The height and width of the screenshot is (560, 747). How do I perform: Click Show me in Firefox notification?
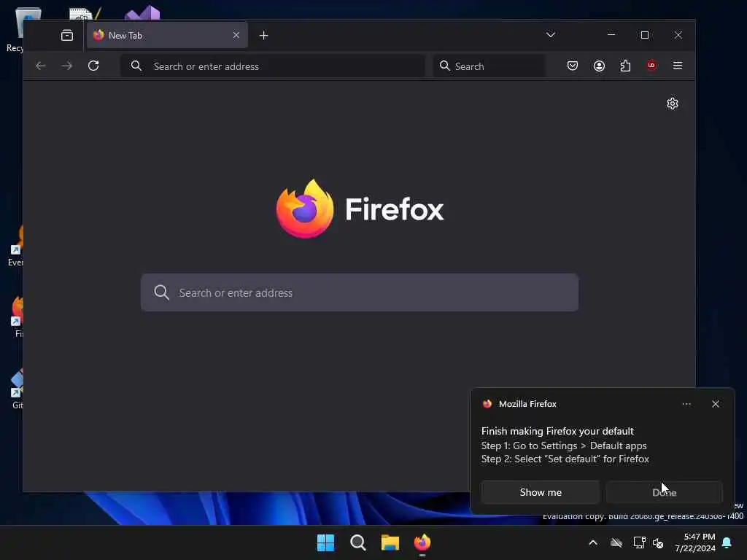coord(541,492)
